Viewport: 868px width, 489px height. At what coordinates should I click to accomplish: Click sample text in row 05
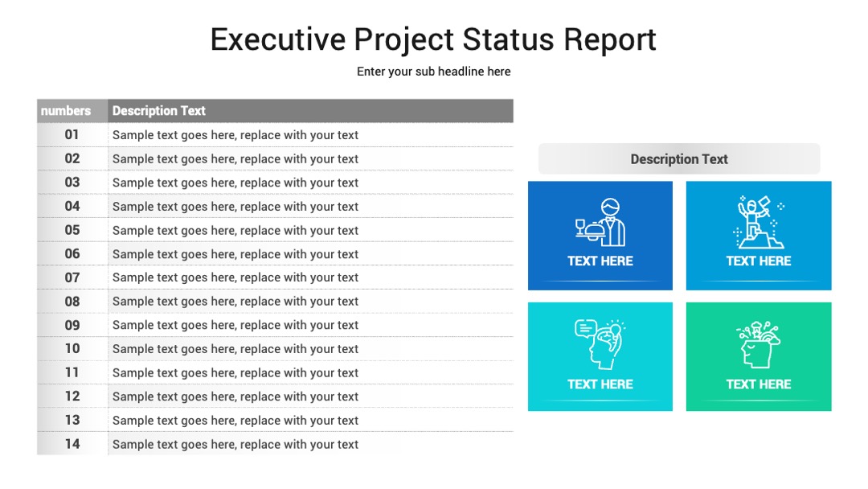click(x=235, y=230)
